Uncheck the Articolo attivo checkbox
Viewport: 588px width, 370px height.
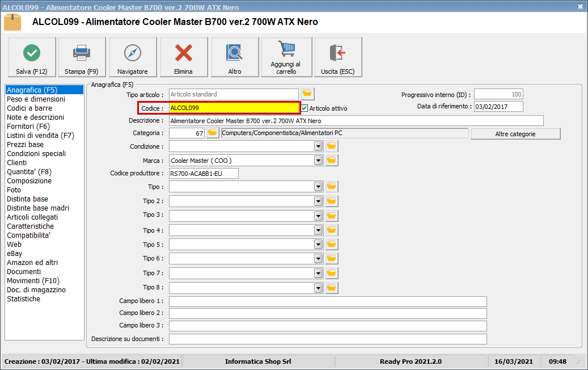point(305,107)
